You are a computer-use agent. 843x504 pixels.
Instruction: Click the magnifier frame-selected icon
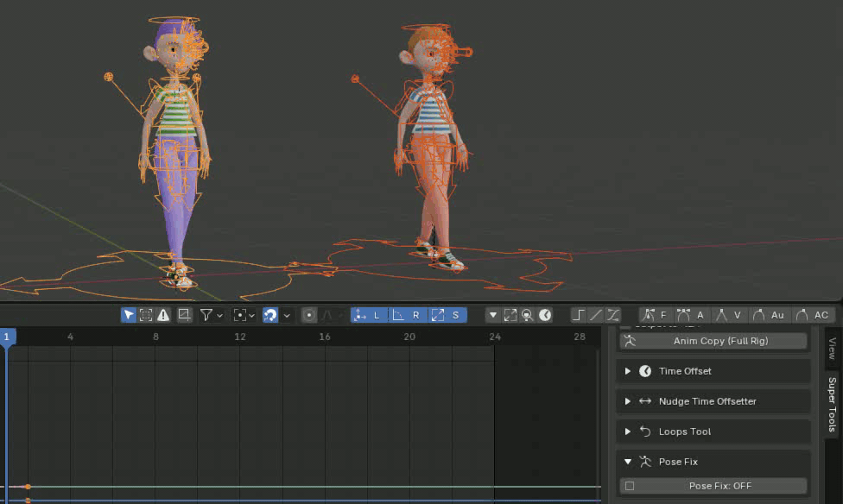pyautogui.click(x=528, y=315)
